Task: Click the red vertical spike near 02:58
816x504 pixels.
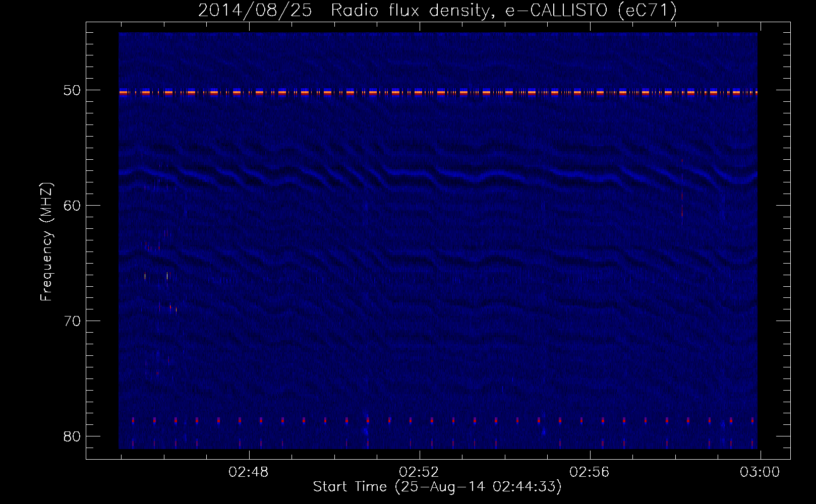Action: coord(682,193)
